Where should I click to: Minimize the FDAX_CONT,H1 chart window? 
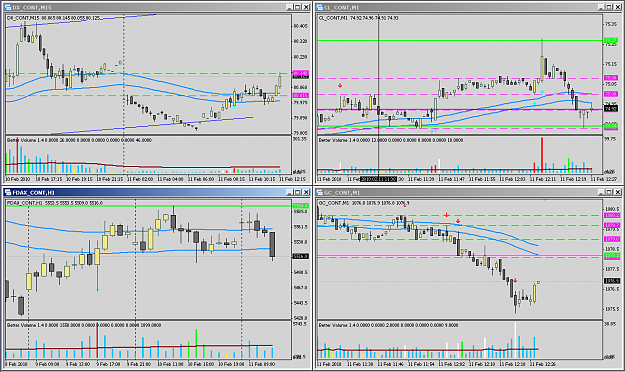coord(289,192)
